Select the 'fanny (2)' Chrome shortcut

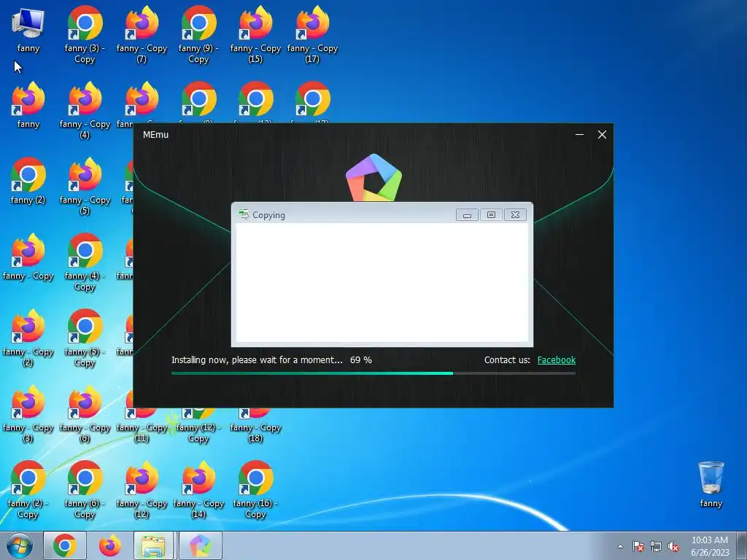tap(28, 181)
